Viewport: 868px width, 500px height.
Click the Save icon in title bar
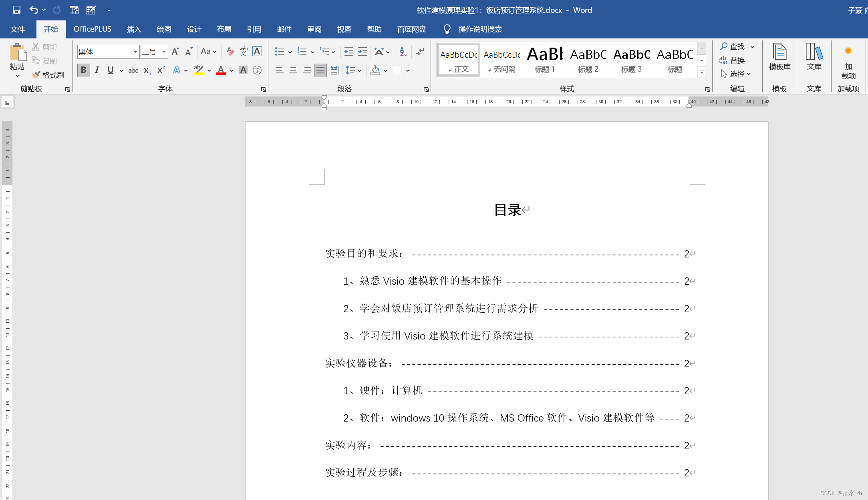coord(16,10)
